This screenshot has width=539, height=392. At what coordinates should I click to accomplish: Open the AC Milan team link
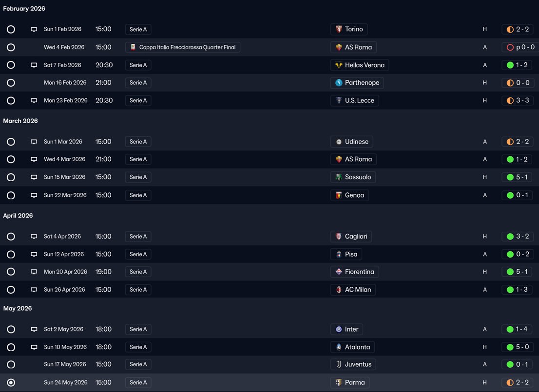[x=353, y=290]
